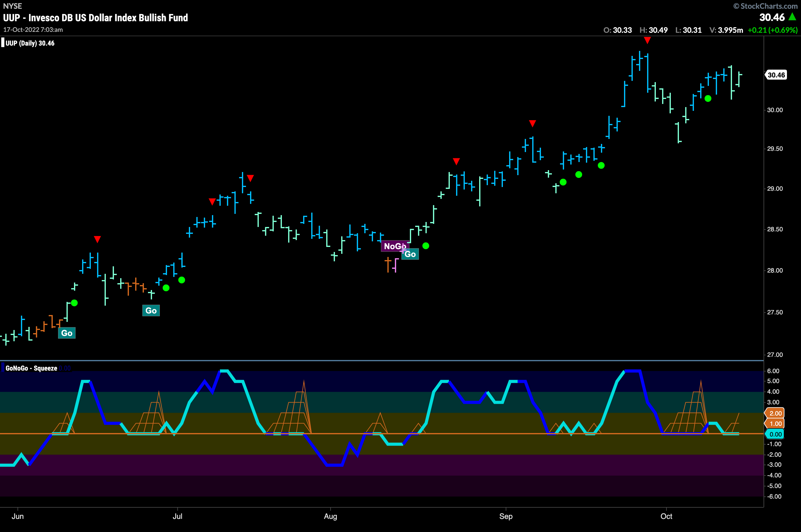Click the green up-arrow beside the 30.46 price

tap(792, 16)
